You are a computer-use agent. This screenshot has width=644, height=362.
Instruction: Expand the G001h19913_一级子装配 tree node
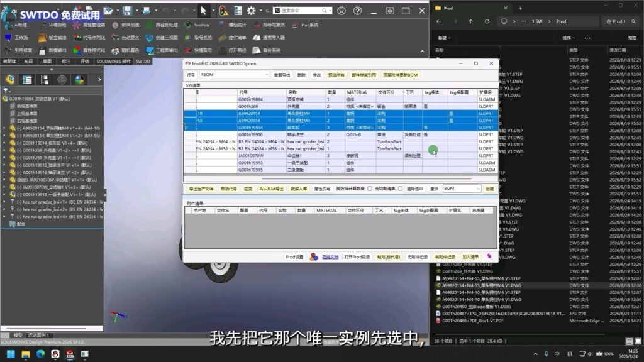point(4,195)
